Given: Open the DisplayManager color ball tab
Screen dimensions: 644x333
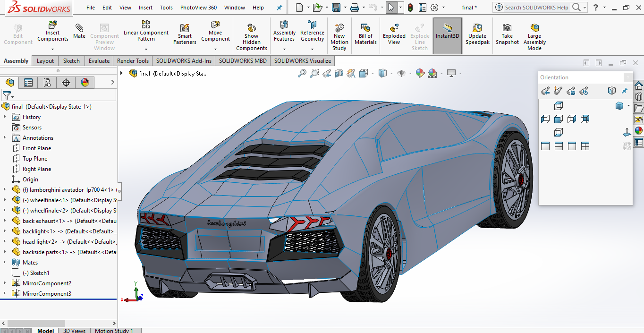Looking at the screenshot, I should [x=85, y=83].
